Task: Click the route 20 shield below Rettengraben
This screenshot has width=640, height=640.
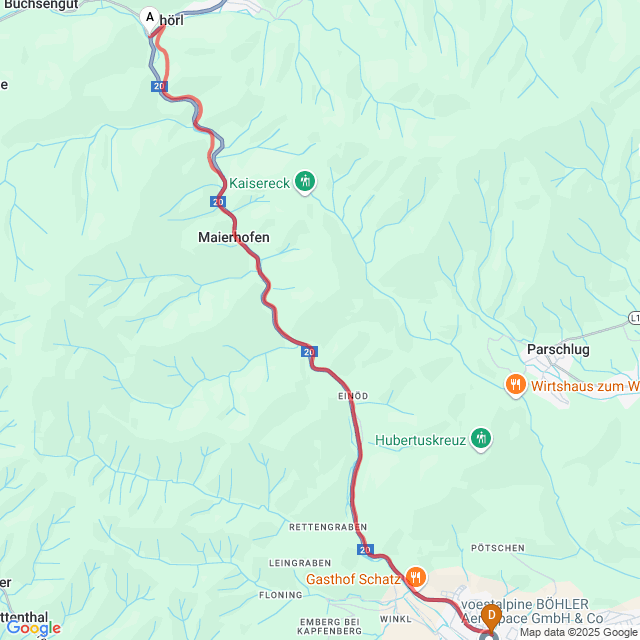Action: pyautogui.click(x=365, y=550)
